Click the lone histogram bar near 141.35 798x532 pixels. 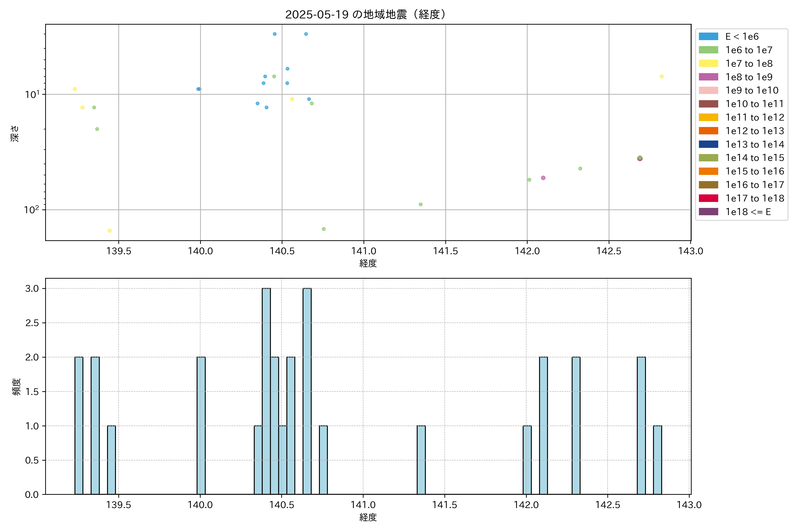421,460
